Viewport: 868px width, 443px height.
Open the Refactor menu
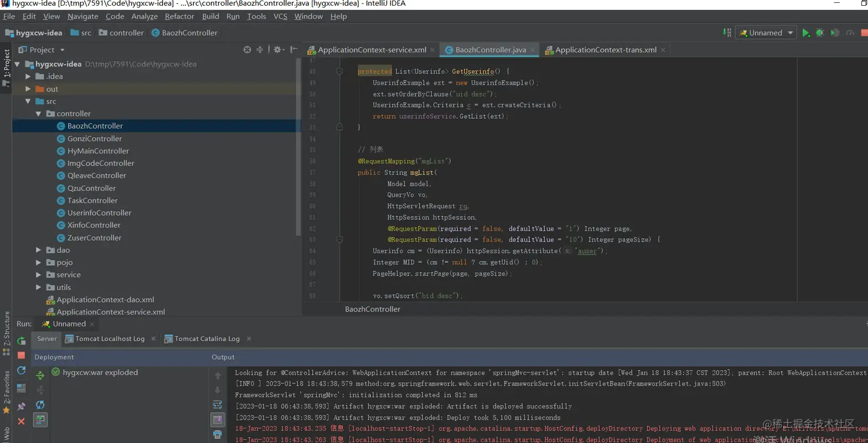(179, 16)
